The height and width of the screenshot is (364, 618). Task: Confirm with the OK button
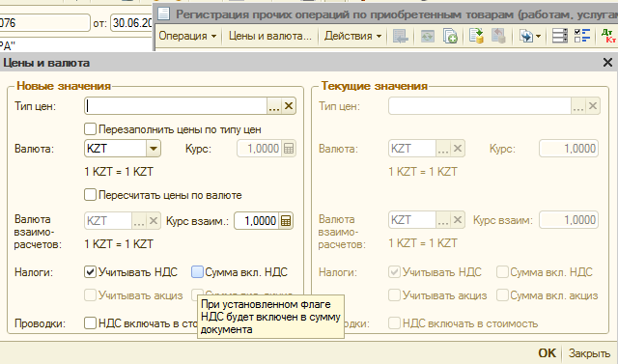pyautogui.click(x=548, y=353)
